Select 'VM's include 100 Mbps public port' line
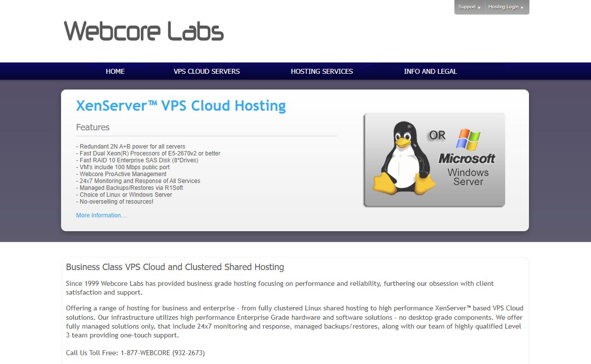 [x=123, y=167]
